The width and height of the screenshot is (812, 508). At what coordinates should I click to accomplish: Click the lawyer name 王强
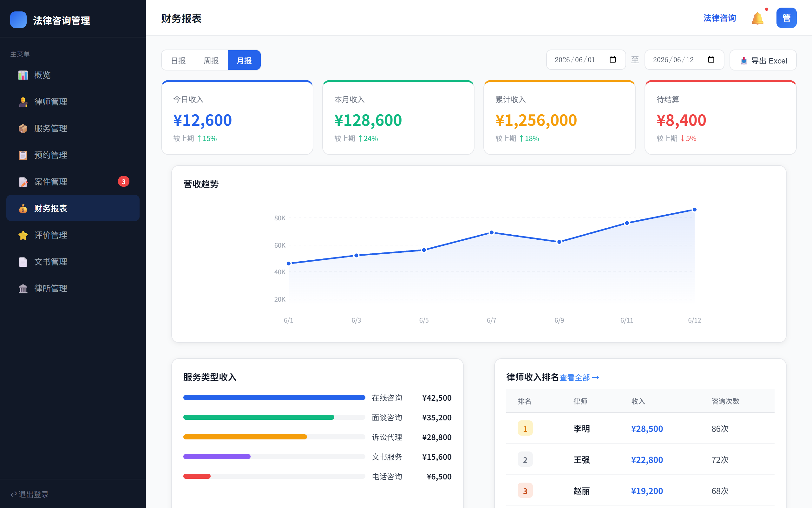click(x=581, y=460)
